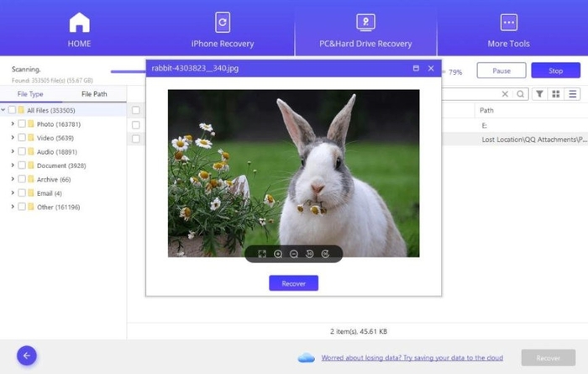This screenshot has width=588, height=374.
Task: Rotate the preview image clockwise
Action: (x=326, y=254)
